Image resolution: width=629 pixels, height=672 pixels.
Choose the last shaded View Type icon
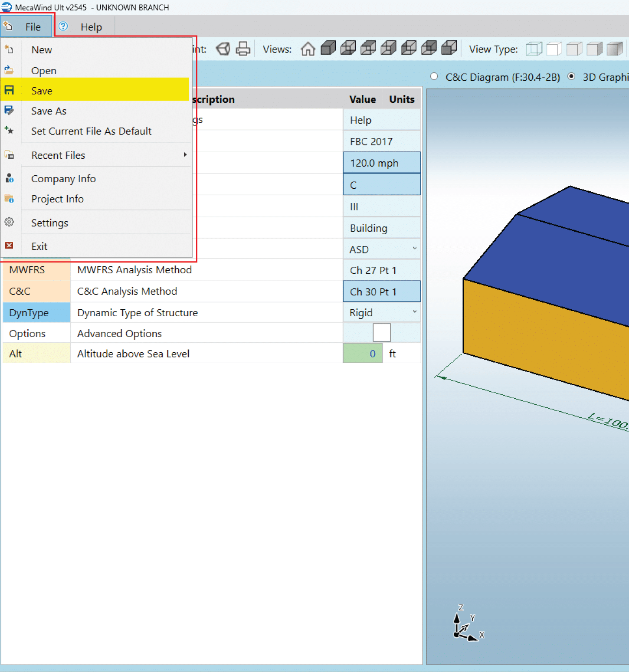pyautogui.click(x=614, y=49)
